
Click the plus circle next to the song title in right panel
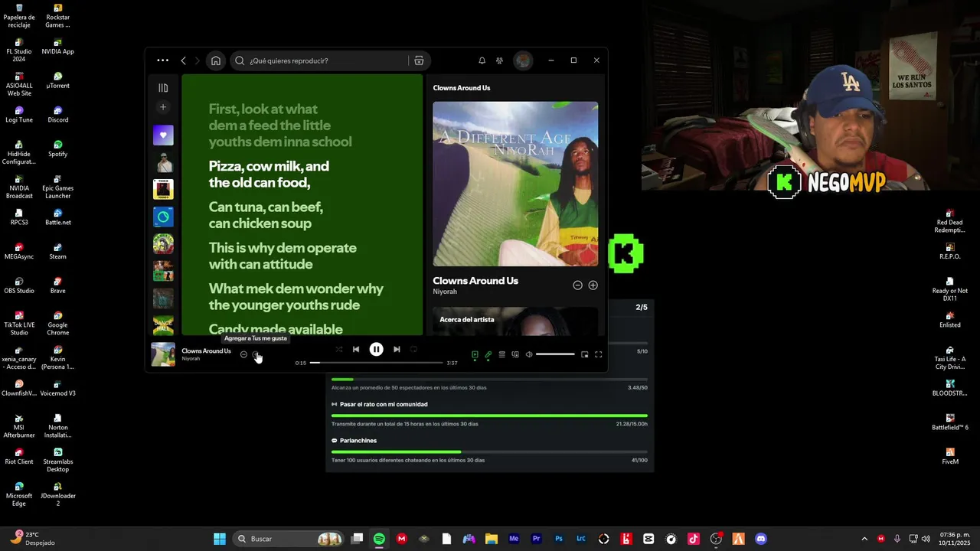[593, 285]
